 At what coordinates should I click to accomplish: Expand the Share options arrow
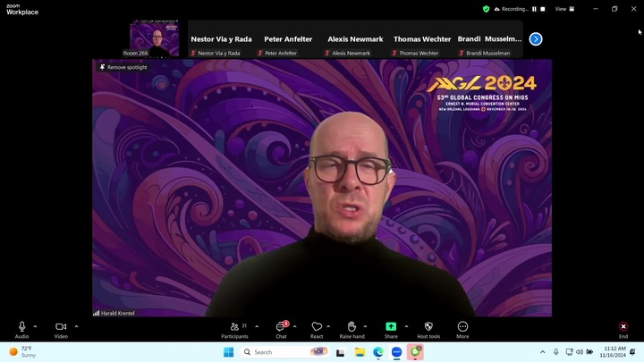406,326
